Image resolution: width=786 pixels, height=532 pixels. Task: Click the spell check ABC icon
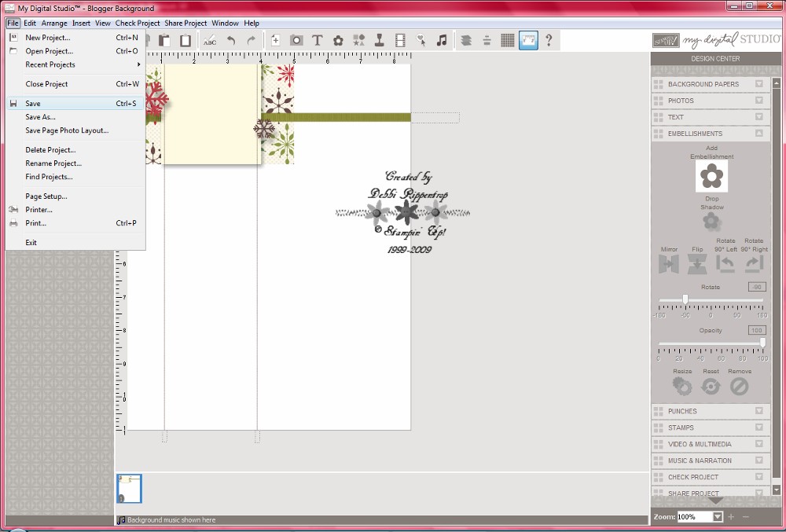210,41
